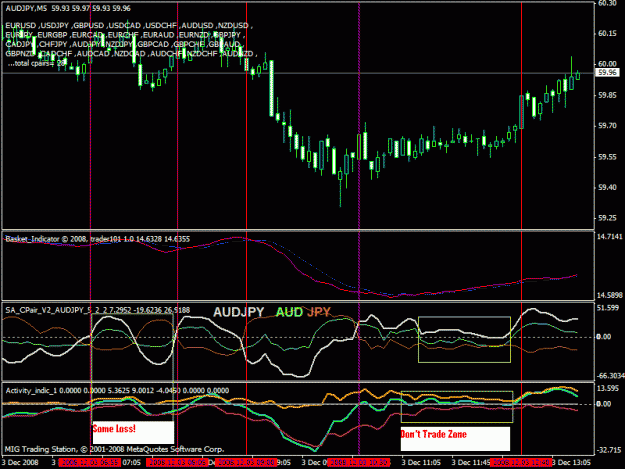Screen dimensions: 625x469
Task: Click the 60.15 price scale label
Action: pyautogui.click(x=607, y=34)
